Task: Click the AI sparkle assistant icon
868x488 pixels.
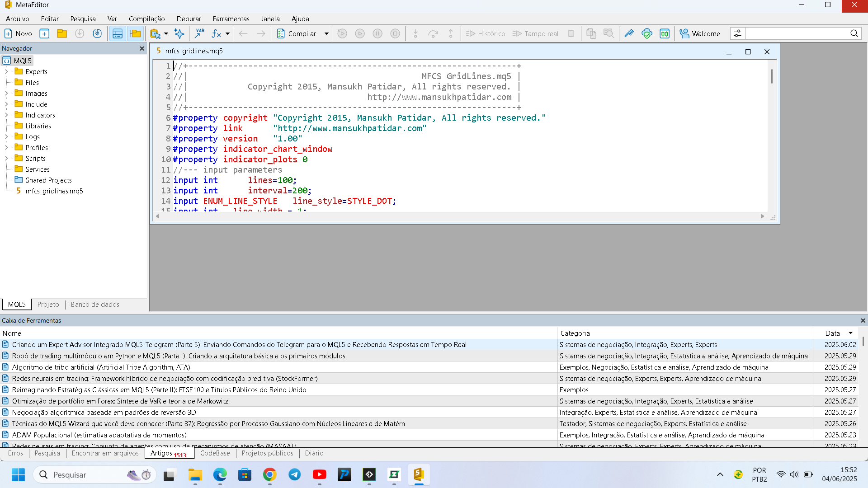Action: click(x=179, y=33)
